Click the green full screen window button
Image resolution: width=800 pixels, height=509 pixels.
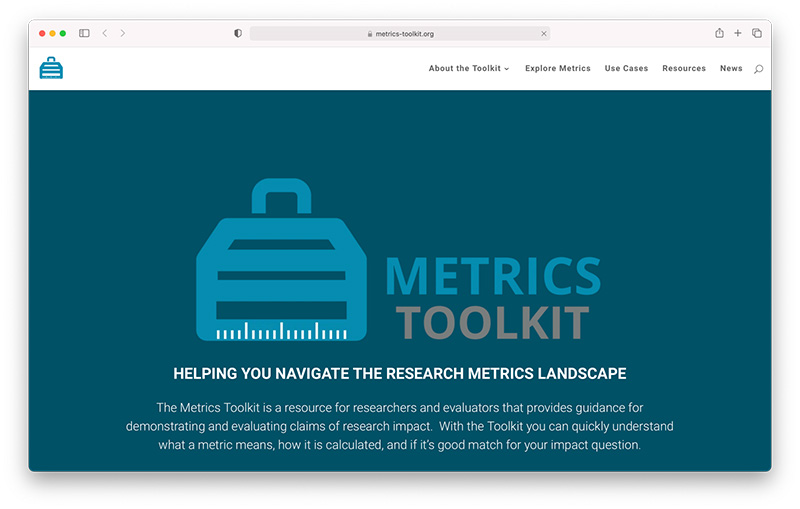(x=63, y=33)
